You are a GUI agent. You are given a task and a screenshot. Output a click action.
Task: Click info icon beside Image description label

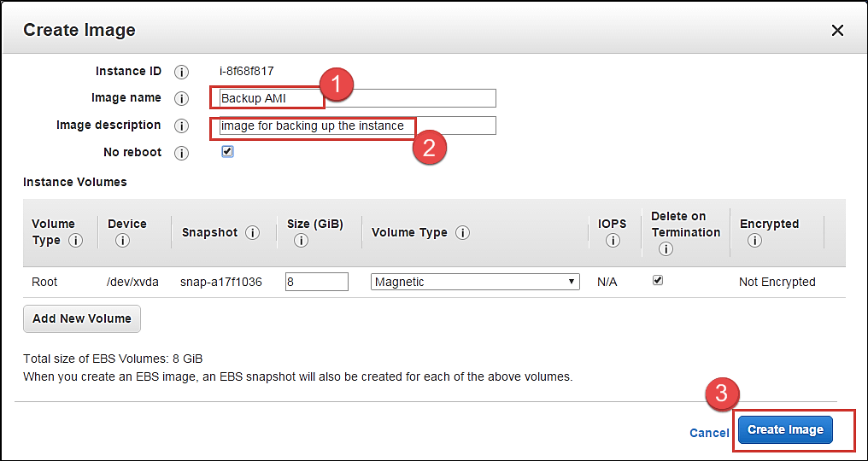(181, 126)
